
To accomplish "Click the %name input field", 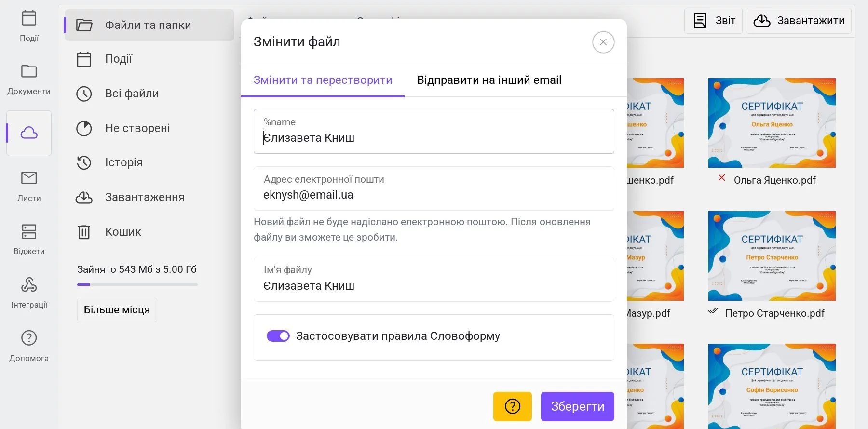I will pyautogui.click(x=434, y=131).
